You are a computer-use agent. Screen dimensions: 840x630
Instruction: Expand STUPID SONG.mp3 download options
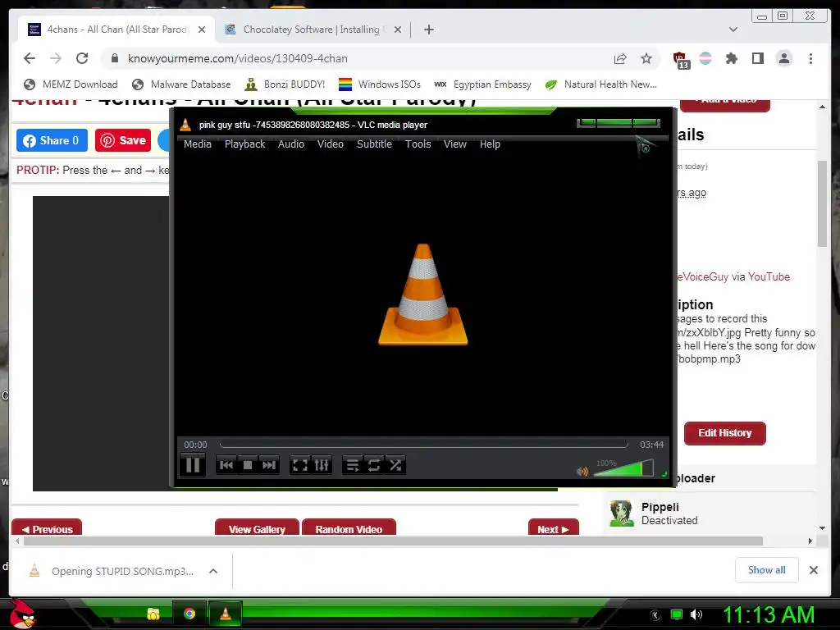[x=213, y=571]
